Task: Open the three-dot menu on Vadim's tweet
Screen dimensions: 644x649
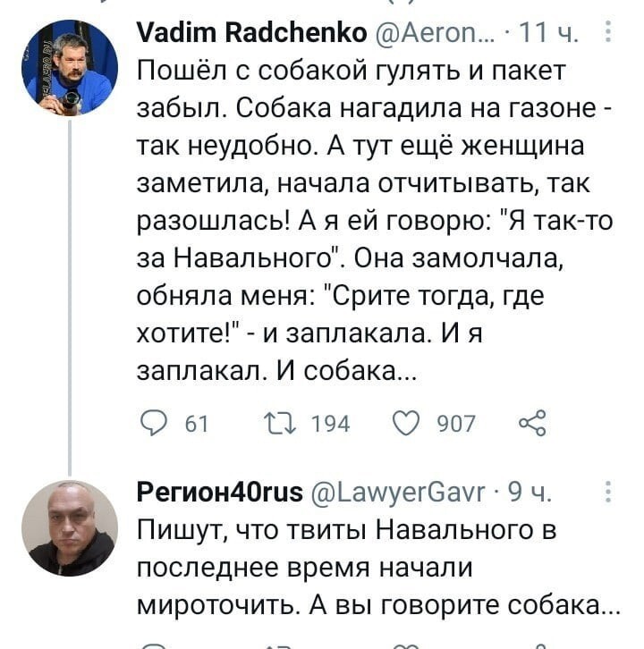Action: [x=607, y=31]
